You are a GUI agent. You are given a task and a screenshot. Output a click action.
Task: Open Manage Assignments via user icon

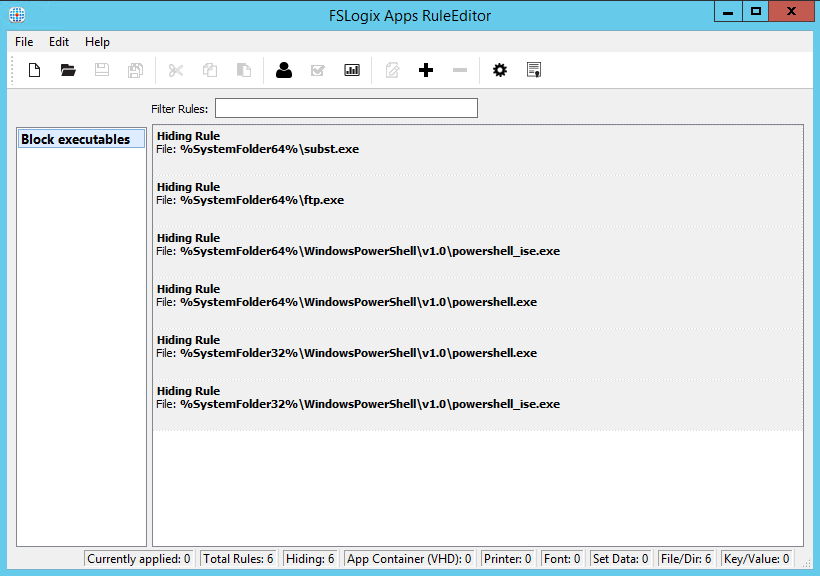pyautogui.click(x=284, y=70)
